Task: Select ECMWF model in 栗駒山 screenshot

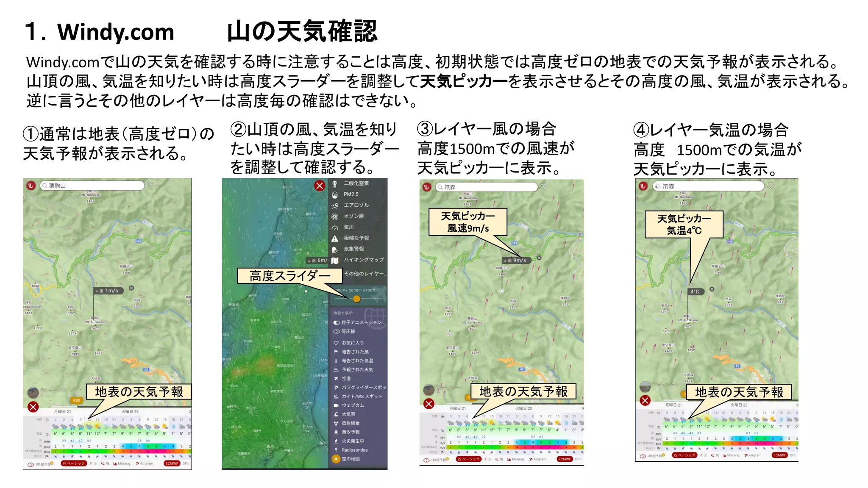Action: pyautogui.click(x=172, y=463)
